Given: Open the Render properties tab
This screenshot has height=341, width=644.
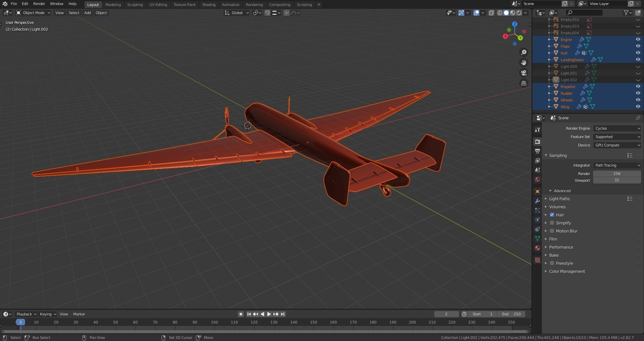Looking at the screenshot, I should 538,142.
